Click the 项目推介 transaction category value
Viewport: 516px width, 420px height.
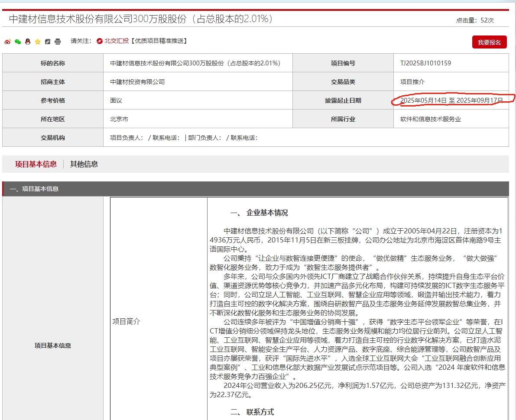point(412,81)
